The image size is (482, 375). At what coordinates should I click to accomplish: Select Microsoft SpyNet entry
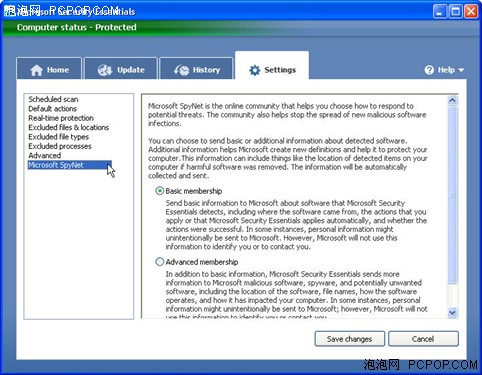(x=70, y=165)
